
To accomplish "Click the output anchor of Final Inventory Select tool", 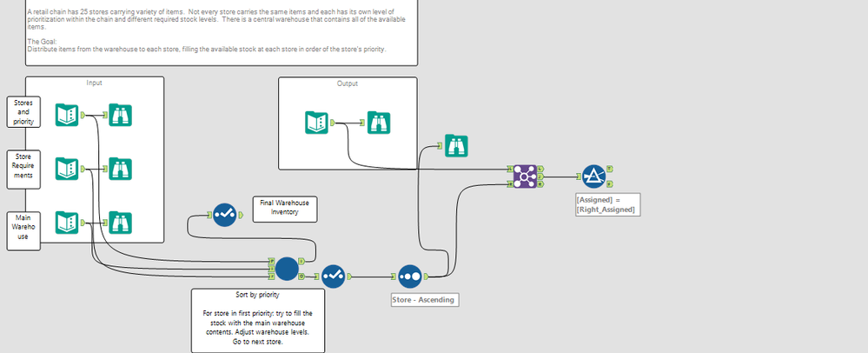I will point(241,215).
